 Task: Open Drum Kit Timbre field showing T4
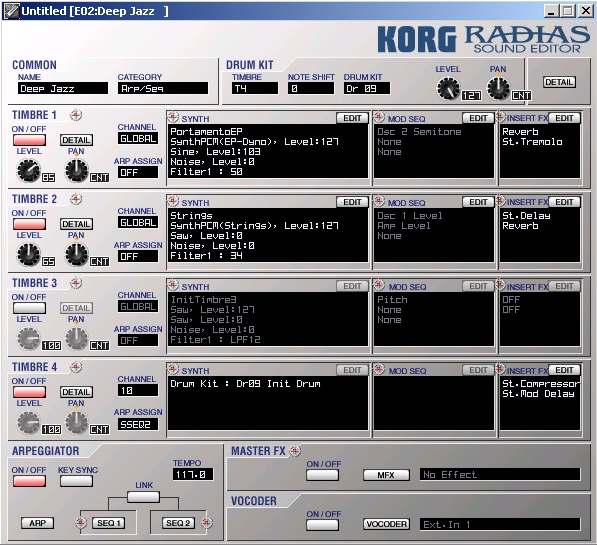point(255,88)
